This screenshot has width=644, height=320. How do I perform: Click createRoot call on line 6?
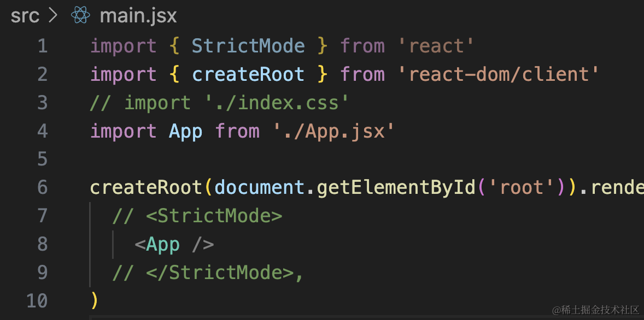click(x=146, y=187)
